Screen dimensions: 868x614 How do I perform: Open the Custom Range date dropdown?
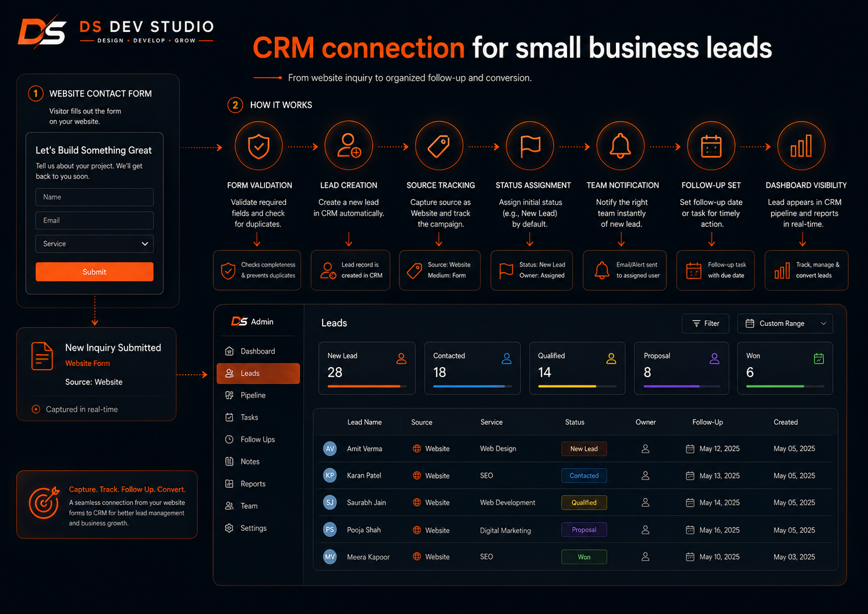click(x=785, y=324)
